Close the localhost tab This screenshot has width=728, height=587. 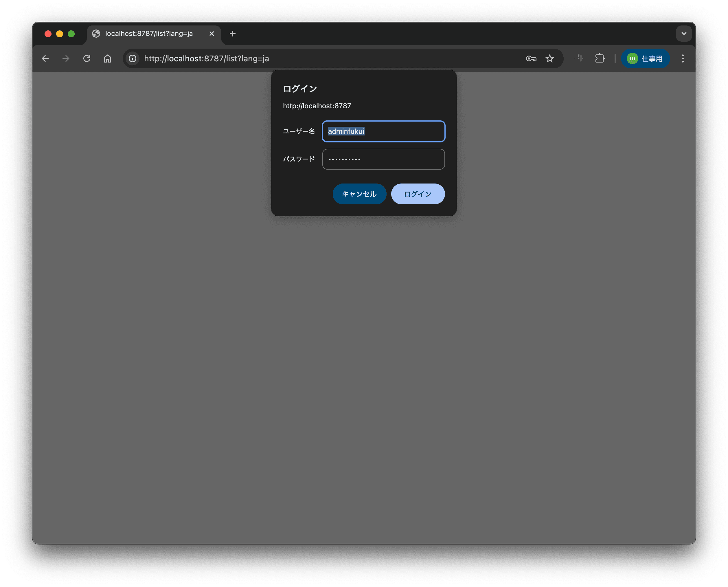[x=212, y=34]
